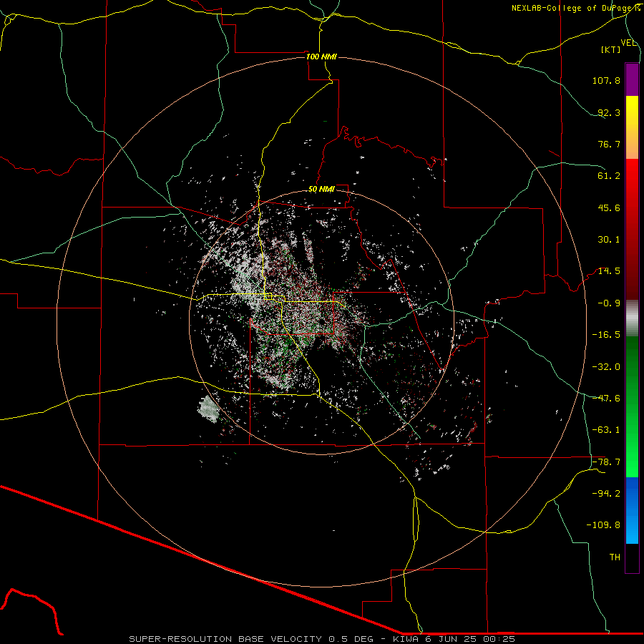Image resolution: width=644 pixels, height=644 pixels.
Task: Click the TH threshold label
Action: (x=615, y=557)
